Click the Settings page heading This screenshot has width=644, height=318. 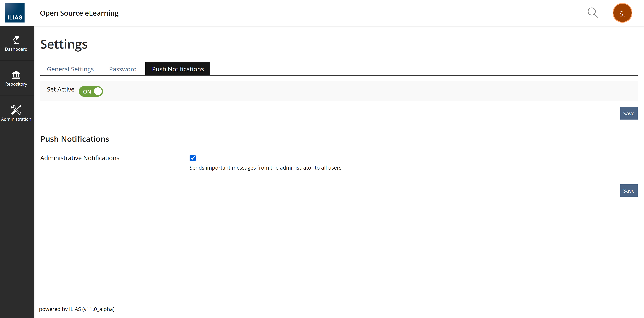[x=64, y=44]
